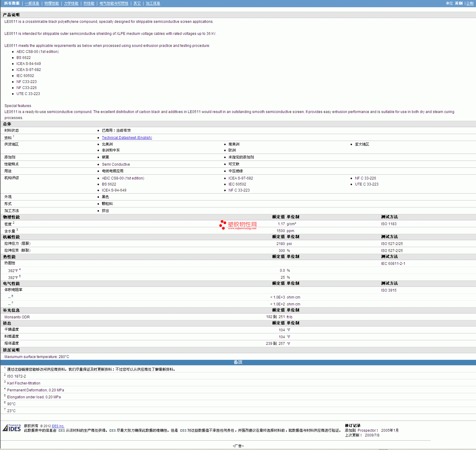Viewport: 476px width, 450px height.
Task: Select the 1.17 density value
Action: point(281,224)
